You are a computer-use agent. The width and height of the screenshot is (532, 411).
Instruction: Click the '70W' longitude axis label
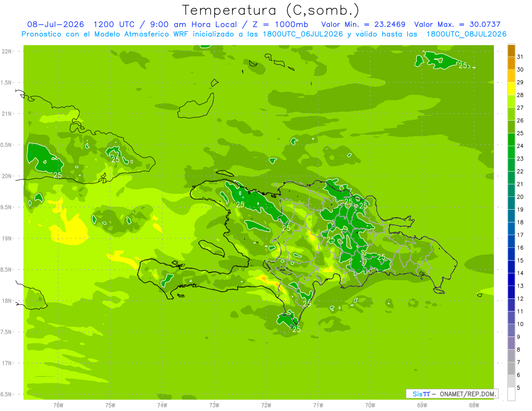tap(370, 405)
